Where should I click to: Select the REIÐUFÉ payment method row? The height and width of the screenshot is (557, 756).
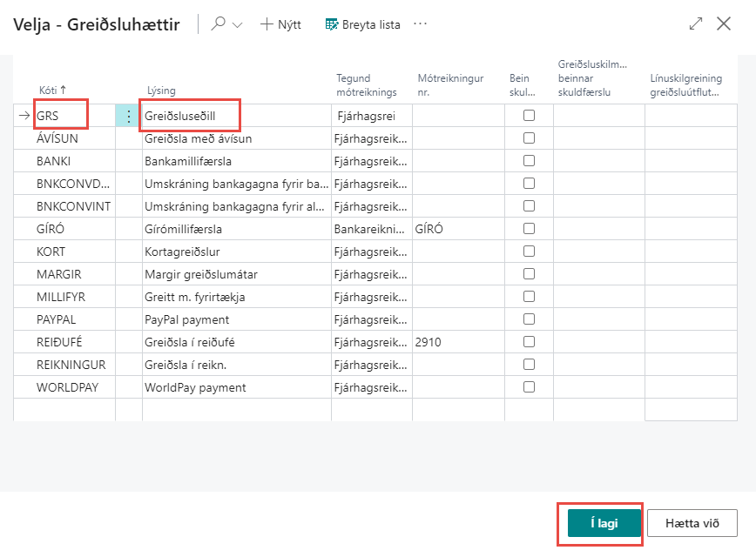click(x=59, y=342)
